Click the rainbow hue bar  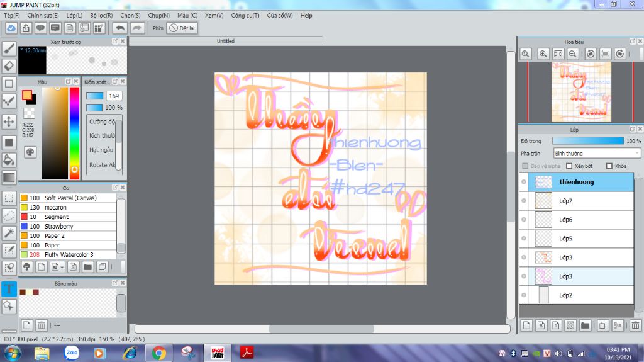[74, 133]
